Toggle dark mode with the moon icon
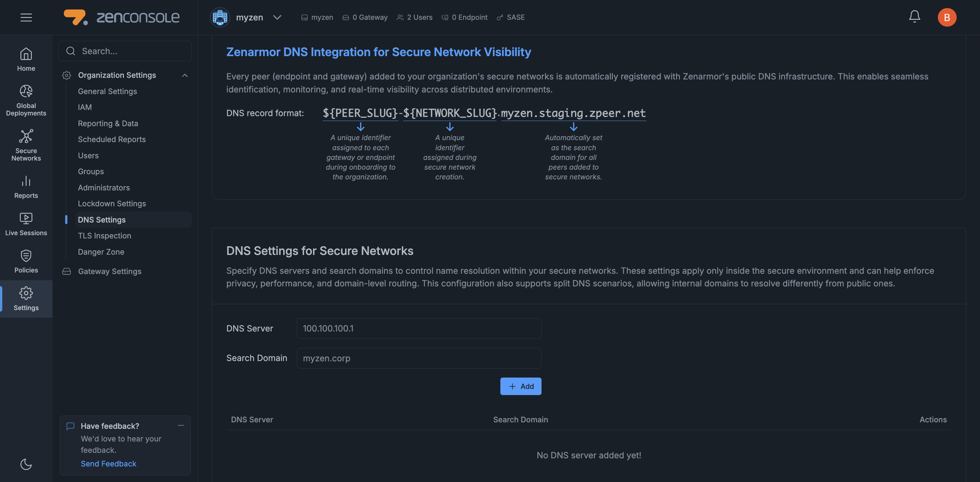 tap(26, 464)
